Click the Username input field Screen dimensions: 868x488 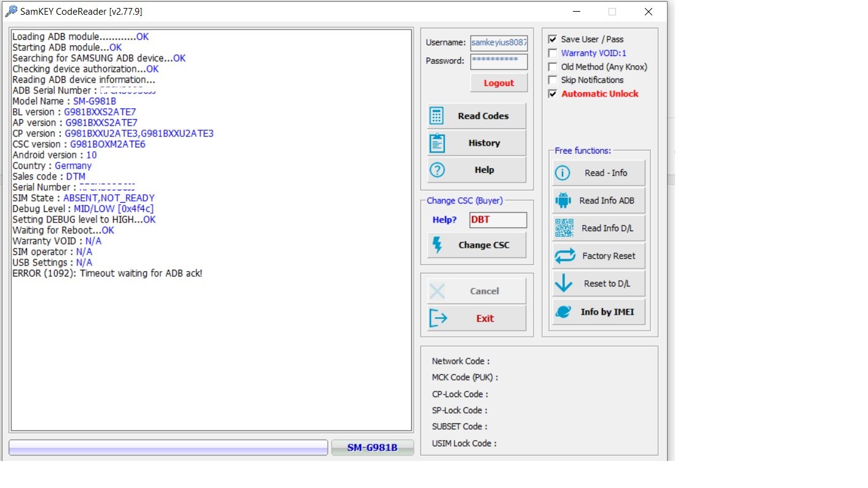pyautogui.click(x=499, y=43)
